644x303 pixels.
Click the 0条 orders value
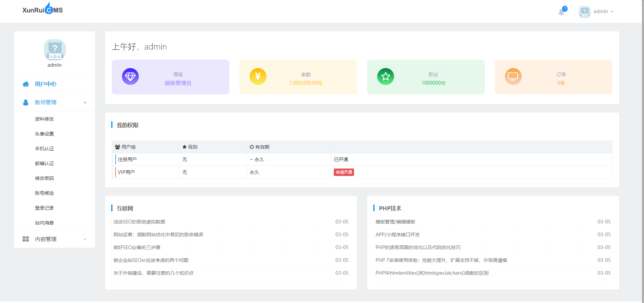561,83
